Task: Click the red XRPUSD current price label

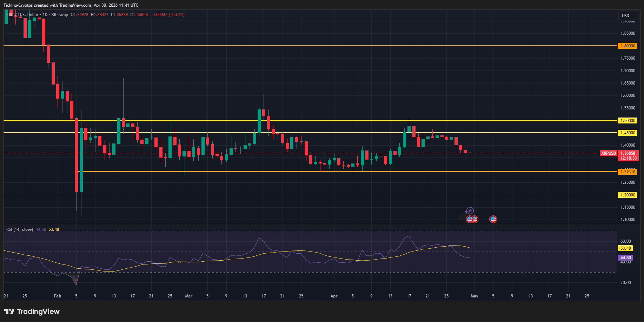Action: (x=609, y=153)
